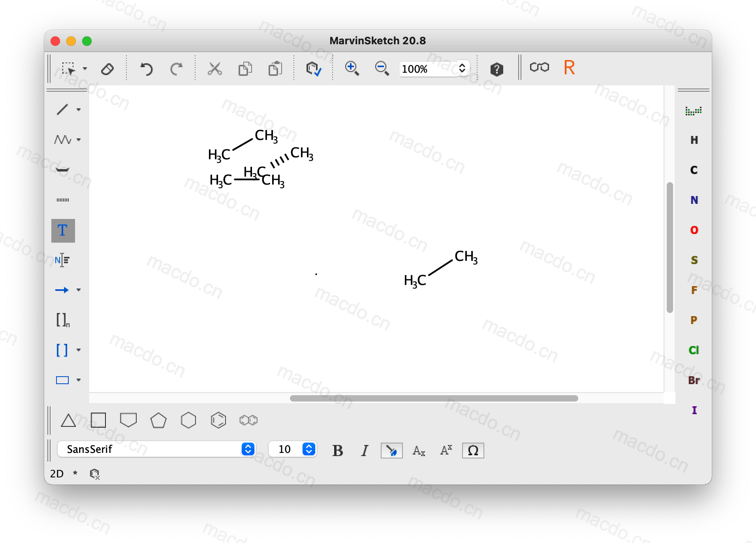Click the horizontal canvas scrollbar
The width and height of the screenshot is (756, 543).
434,398
